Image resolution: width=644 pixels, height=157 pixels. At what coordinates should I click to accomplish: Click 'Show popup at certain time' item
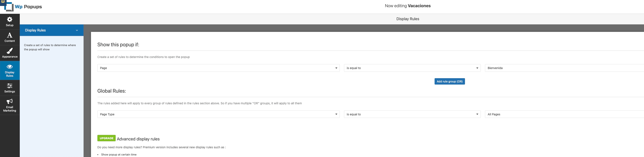click(119, 154)
